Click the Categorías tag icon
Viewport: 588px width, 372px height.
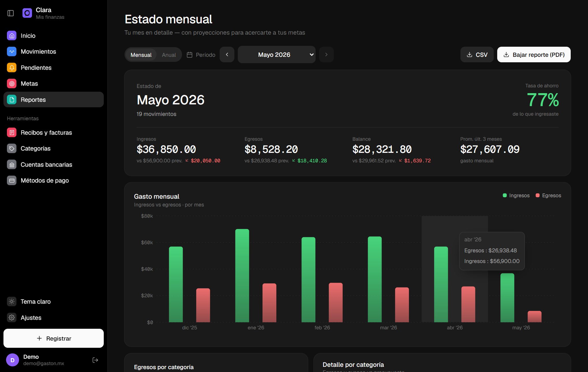pos(12,149)
